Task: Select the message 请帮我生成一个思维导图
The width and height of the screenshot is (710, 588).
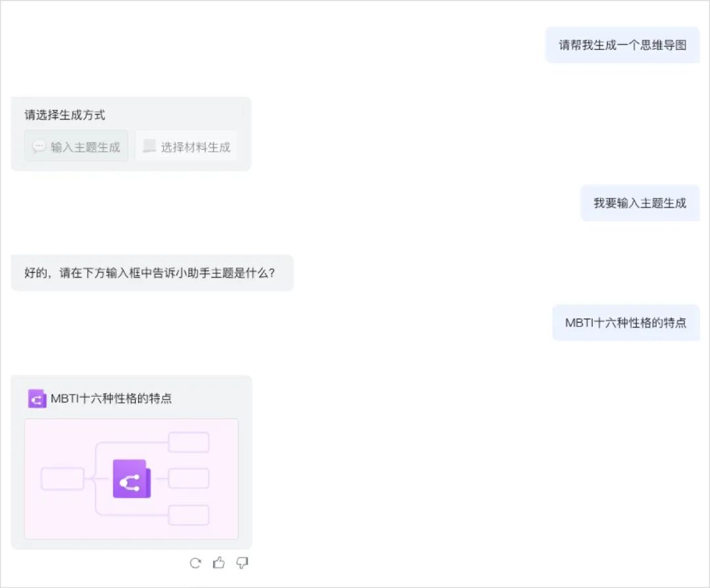Action: point(623,45)
